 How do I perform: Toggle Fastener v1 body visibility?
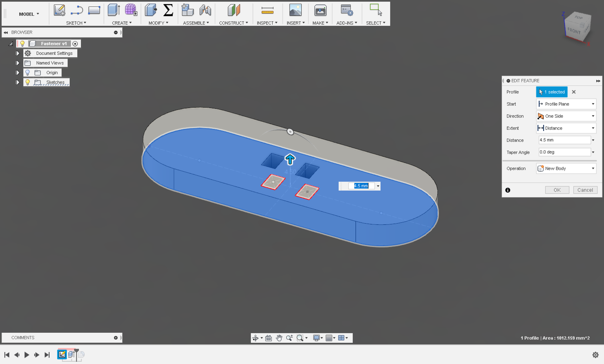pyautogui.click(x=22, y=43)
